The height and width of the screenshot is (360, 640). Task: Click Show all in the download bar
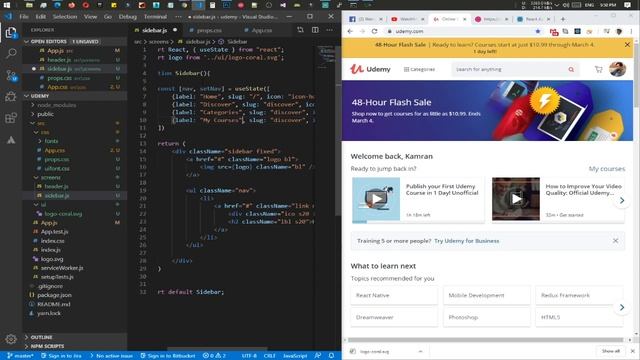tap(611, 351)
